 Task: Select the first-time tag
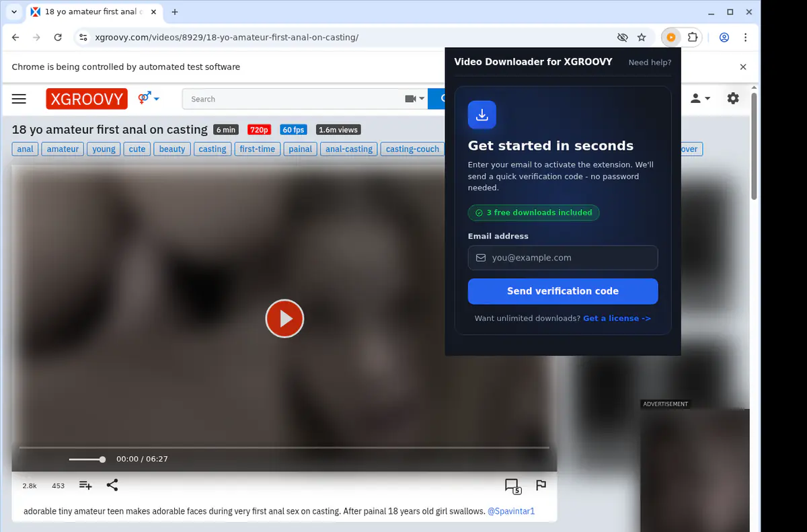(x=258, y=149)
